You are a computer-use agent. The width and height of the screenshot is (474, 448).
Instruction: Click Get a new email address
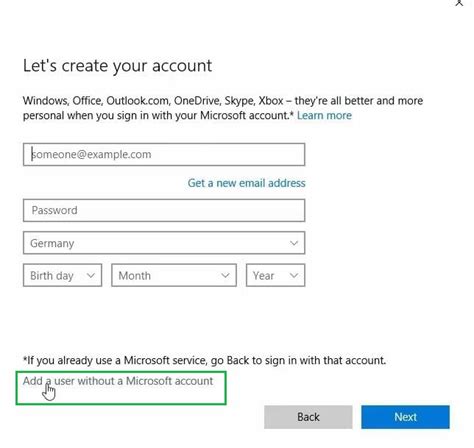pyautogui.click(x=246, y=183)
